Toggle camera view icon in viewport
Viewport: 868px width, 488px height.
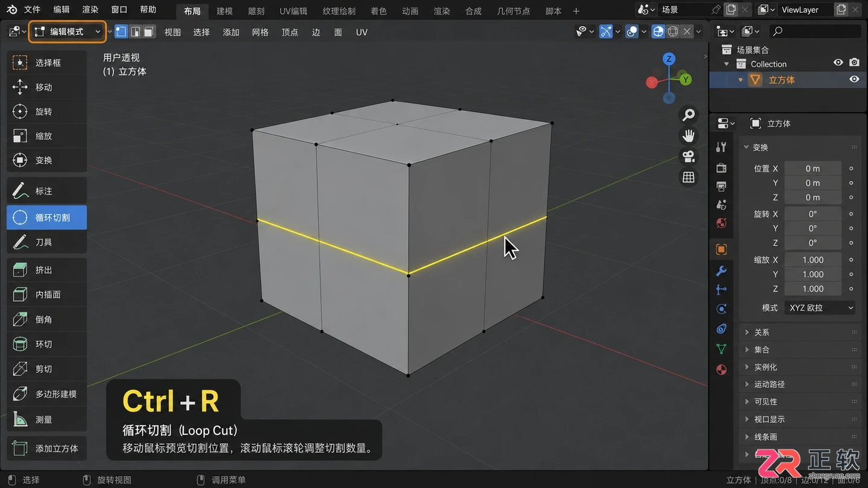pyautogui.click(x=688, y=157)
